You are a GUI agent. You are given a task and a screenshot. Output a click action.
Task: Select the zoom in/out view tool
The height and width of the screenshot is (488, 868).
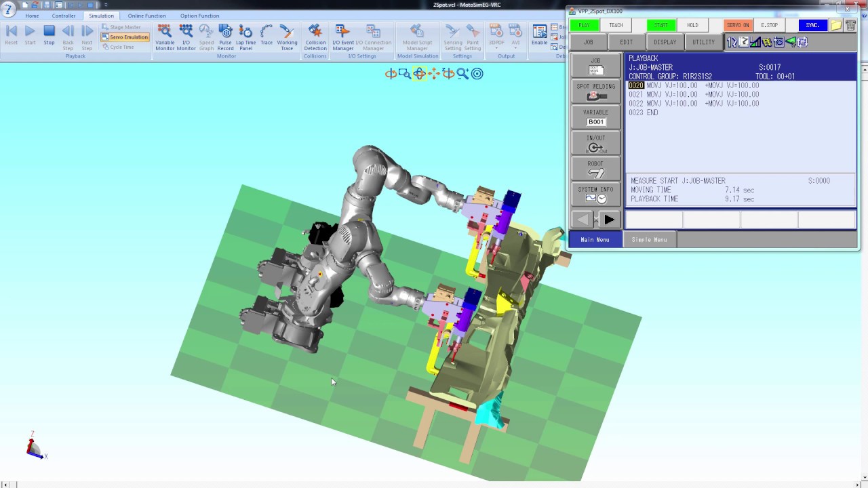click(x=462, y=74)
